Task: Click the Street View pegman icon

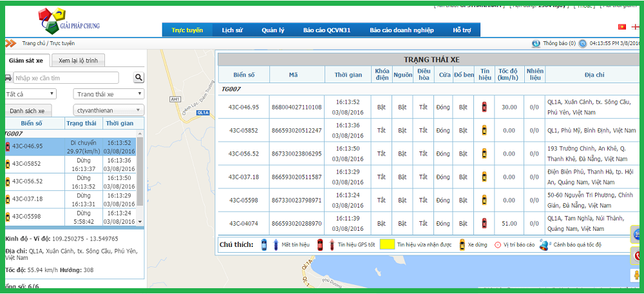Action: 636,275
